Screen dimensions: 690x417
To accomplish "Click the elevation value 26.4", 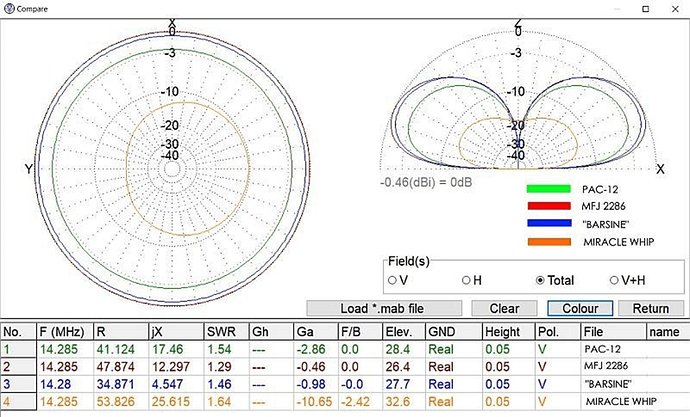I will pyautogui.click(x=398, y=366).
